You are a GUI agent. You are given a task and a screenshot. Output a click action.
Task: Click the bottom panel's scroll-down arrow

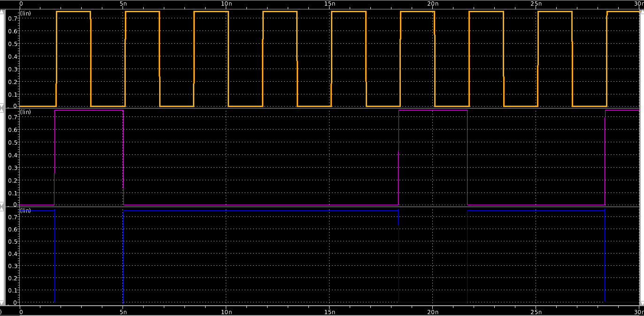click(2, 303)
